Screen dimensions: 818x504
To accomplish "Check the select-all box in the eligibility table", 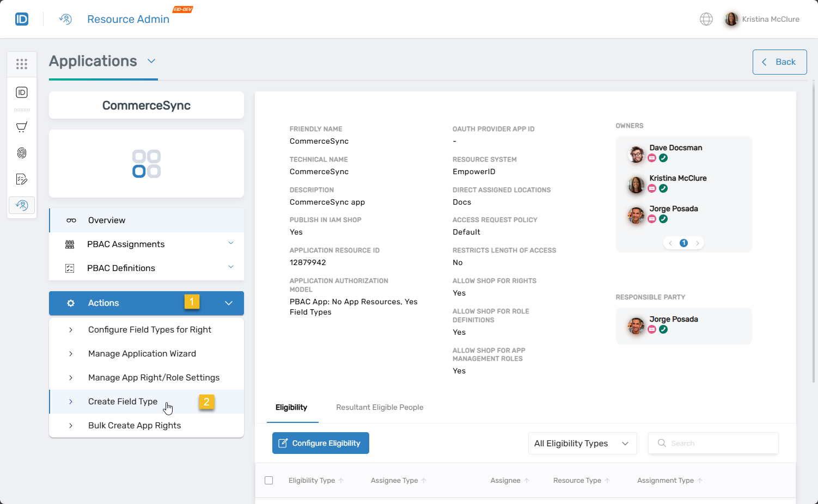I will (268, 480).
